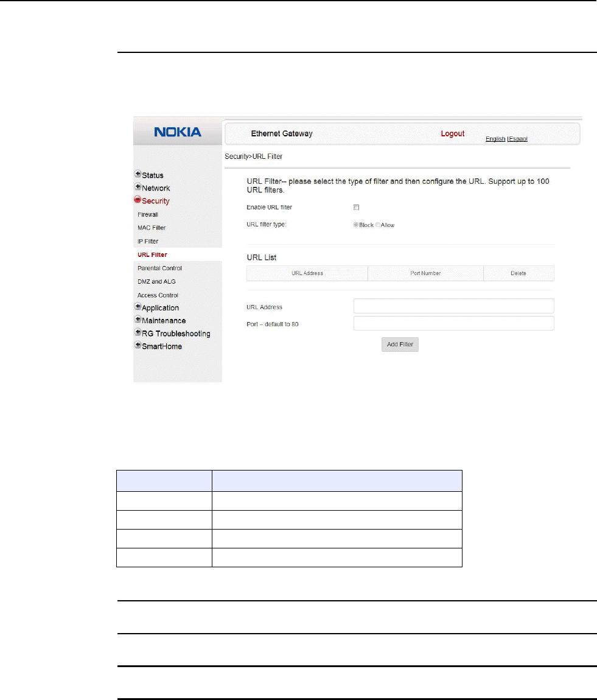The image size is (597, 700).
Task: Select the Block filter type radio
Action: click(x=355, y=225)
